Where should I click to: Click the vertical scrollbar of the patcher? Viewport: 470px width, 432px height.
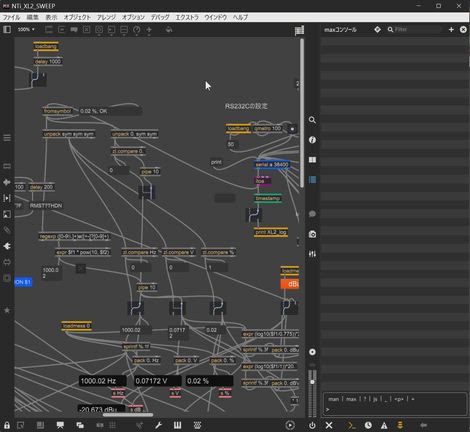[302, 113]
